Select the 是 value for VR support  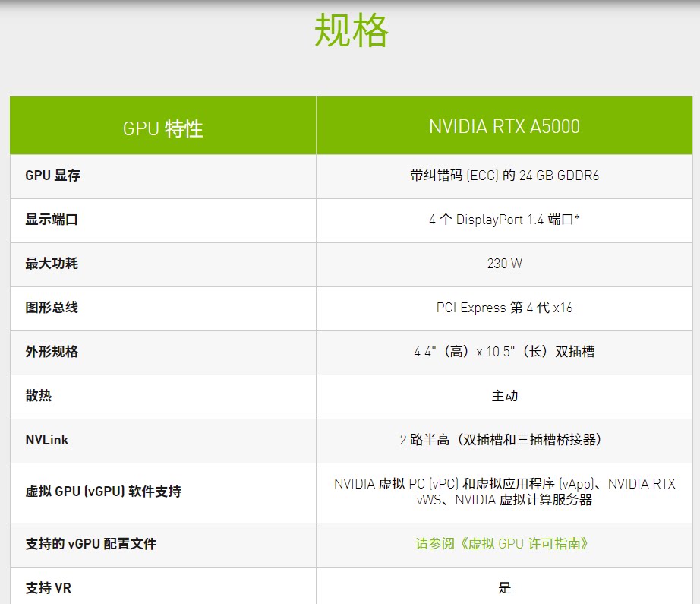504,588
